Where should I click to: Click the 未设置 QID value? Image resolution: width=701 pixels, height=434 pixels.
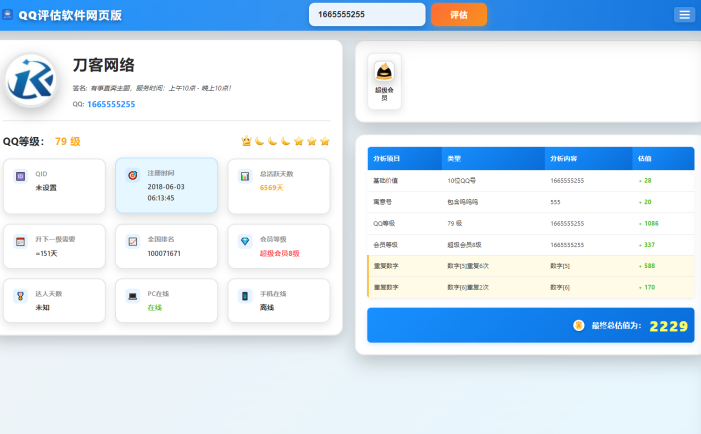click(x=46, y=188)
